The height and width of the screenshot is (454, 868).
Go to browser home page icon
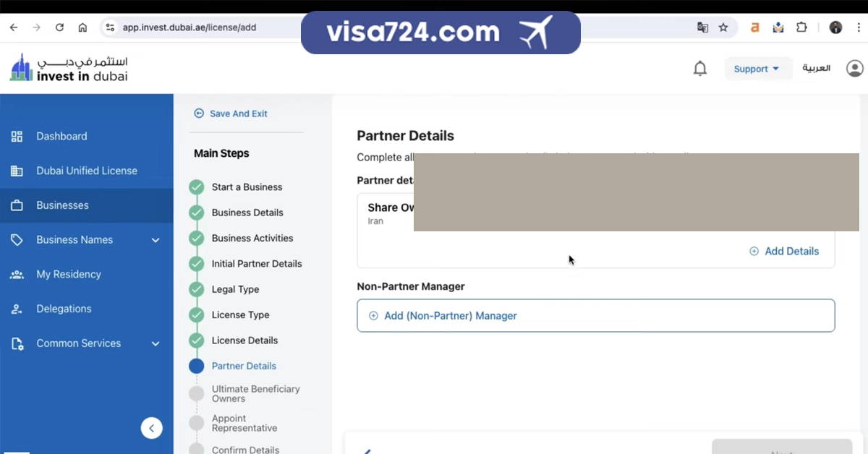(82, 27)
